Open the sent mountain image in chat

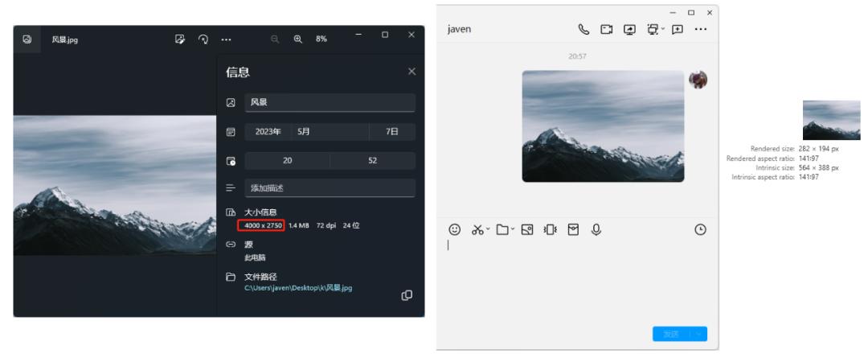point(603,126)
